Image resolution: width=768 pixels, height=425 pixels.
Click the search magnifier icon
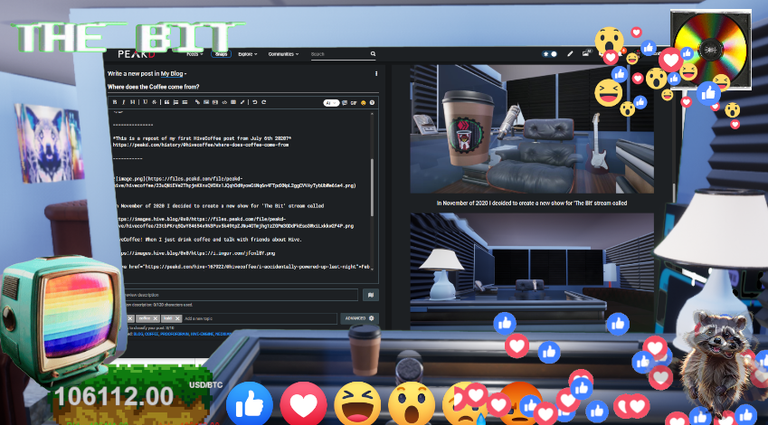(x=373, y=54)
